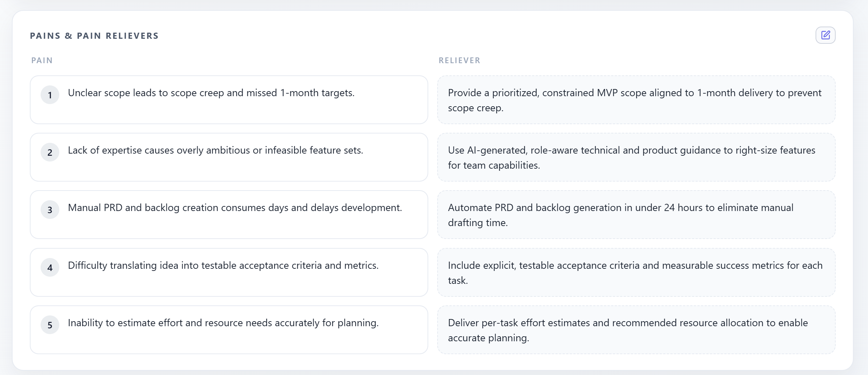Image resolution: width=868 pixels, height=375 pixels.
Task: Click the number 1 badge
Action: click(x=50, y=95)
